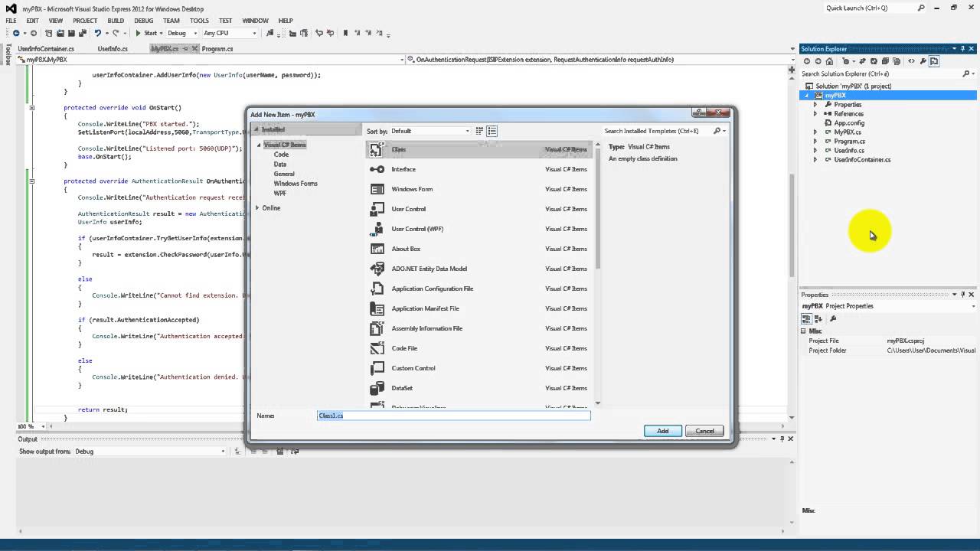The width and height of the screenshot is (980, 551).
Task: Switch to the UserInfoContainer.cs tab
Action: coord(46,49)
